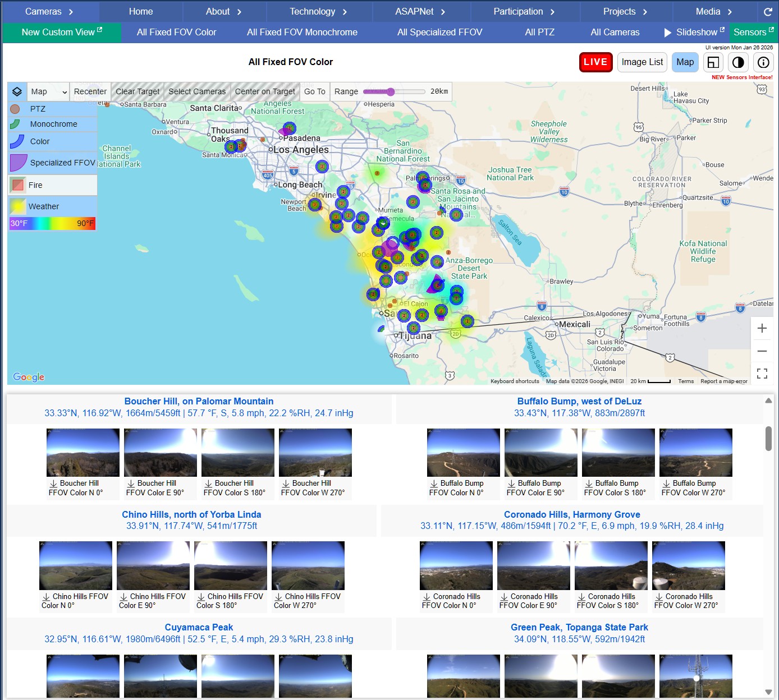
Task: Zoom out on the map with minus
Action: pos(762,351)
